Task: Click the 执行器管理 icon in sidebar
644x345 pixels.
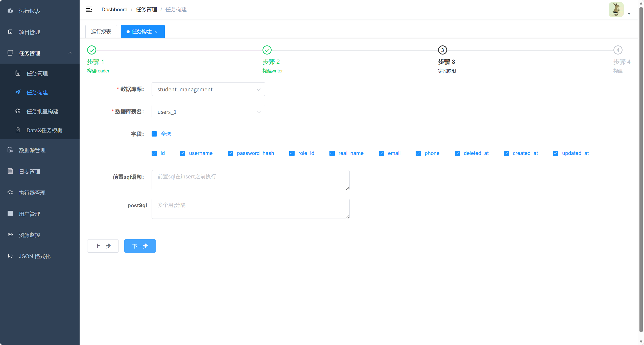Action: 10,192
